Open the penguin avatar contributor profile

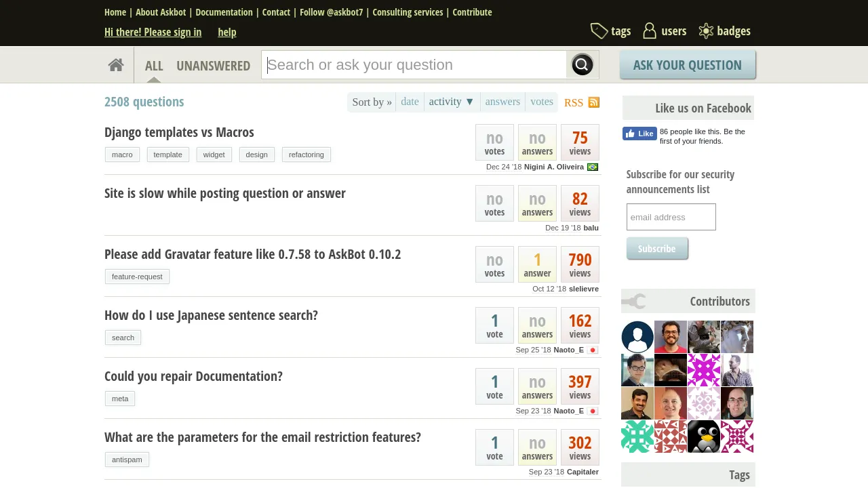pyautogui.click(x=704, y=436)
